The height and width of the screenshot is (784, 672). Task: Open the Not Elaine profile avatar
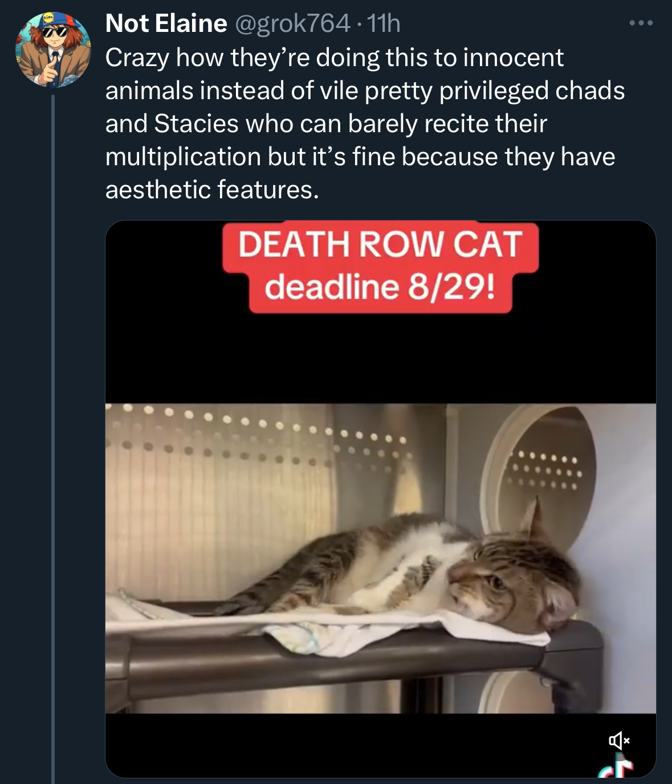click(x=53, y=50)
